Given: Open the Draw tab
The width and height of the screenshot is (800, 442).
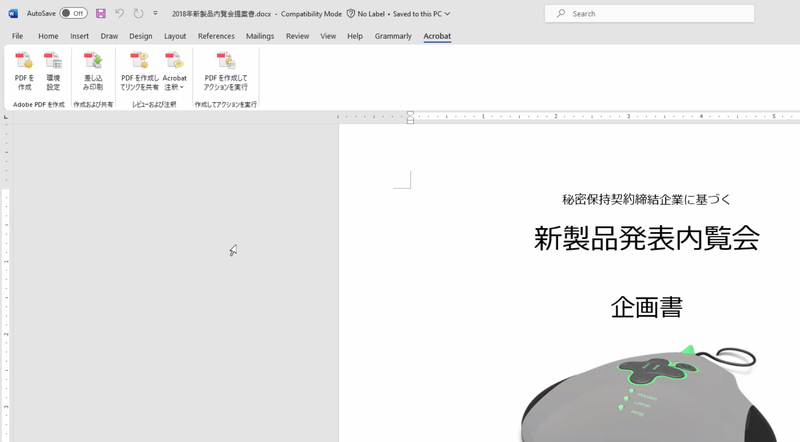Looking at the screenshot, I should click(x=109, y=36).
